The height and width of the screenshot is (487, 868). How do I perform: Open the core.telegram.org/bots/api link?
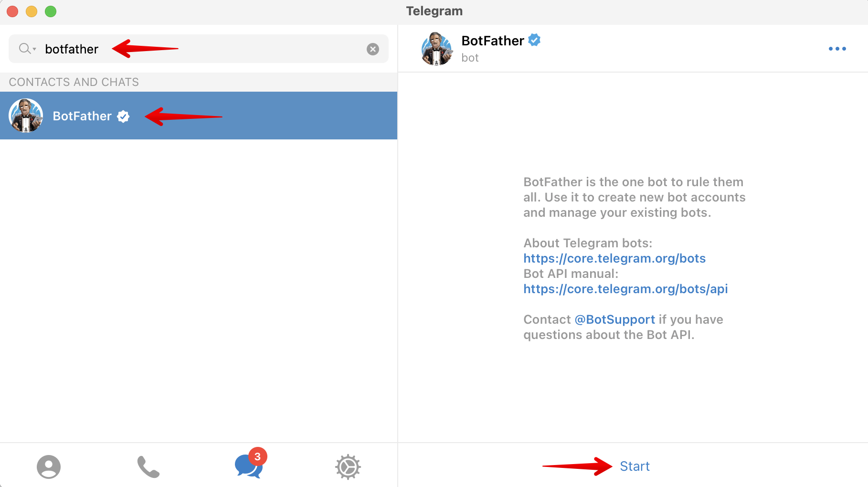(625, 289)
